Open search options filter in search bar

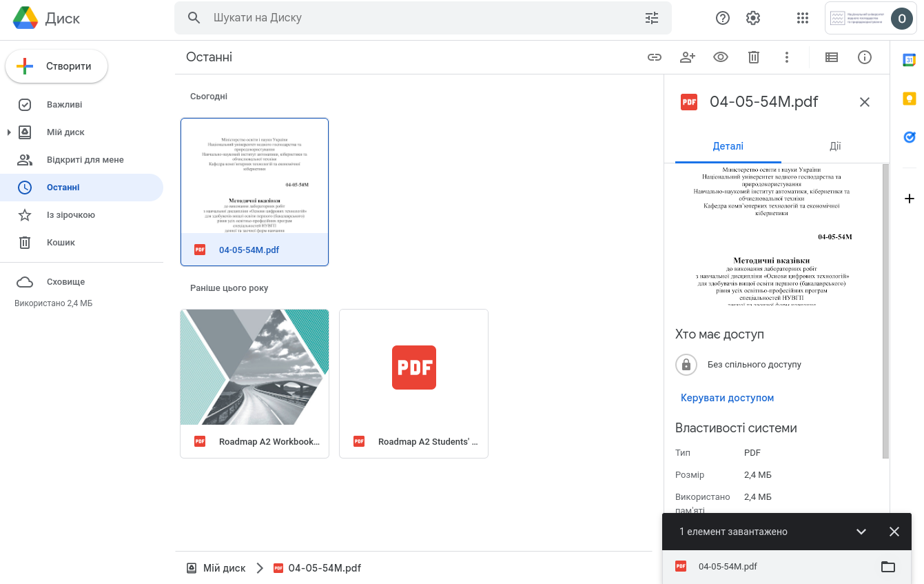(x=651, y=19)
